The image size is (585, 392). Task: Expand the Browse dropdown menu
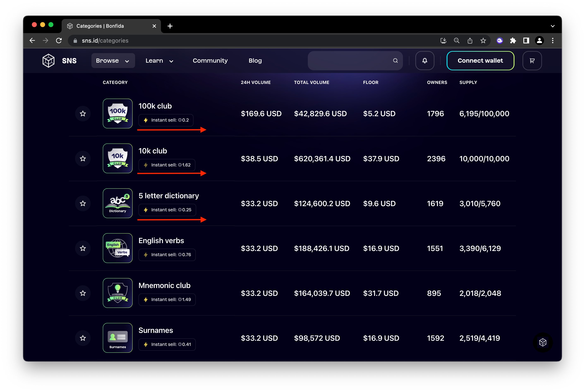(113, 61)
